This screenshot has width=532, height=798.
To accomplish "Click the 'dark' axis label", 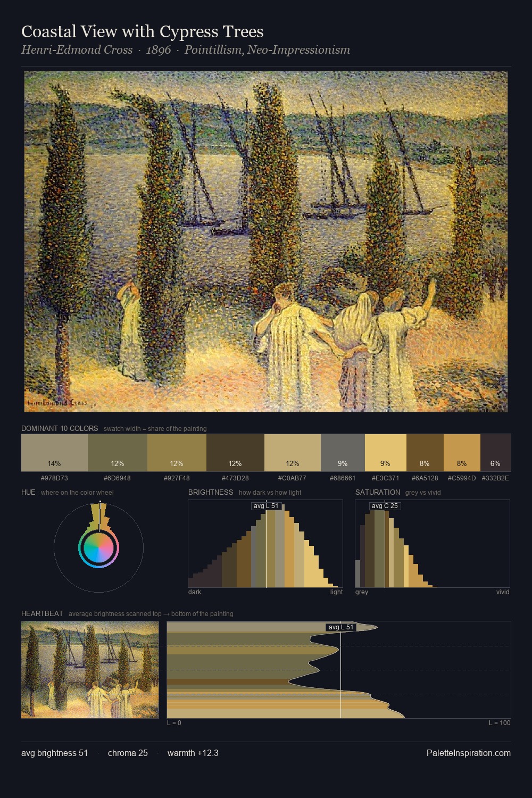I will (195, 592).
